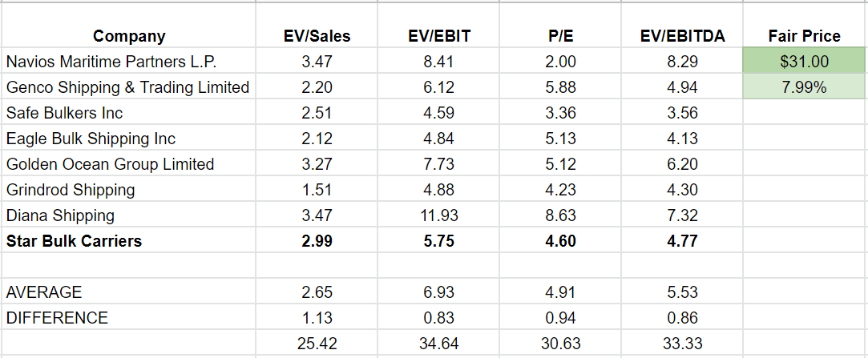Click Eagle Bulk Shipping Inc company cell

[x=91, y=139]
